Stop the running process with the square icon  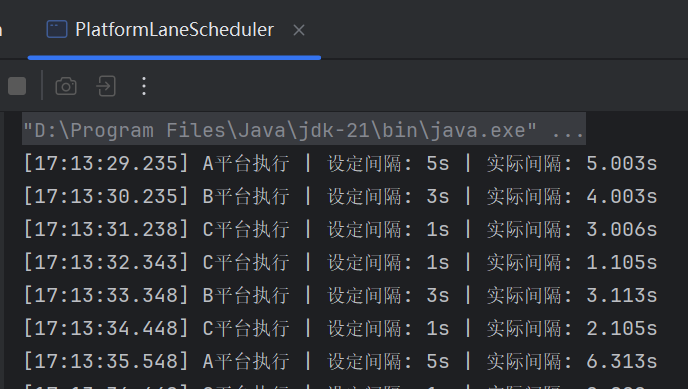click(x=17, y=86)
